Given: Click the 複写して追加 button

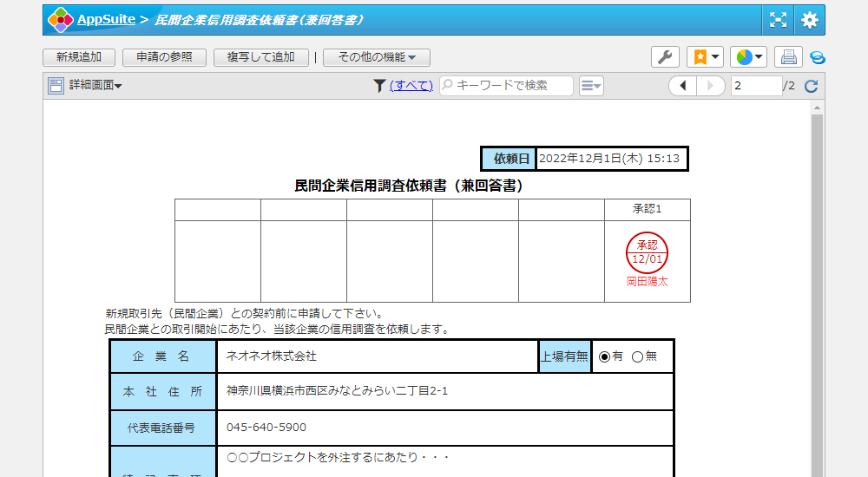Looking at the screenshot, I should pos(261,57).
